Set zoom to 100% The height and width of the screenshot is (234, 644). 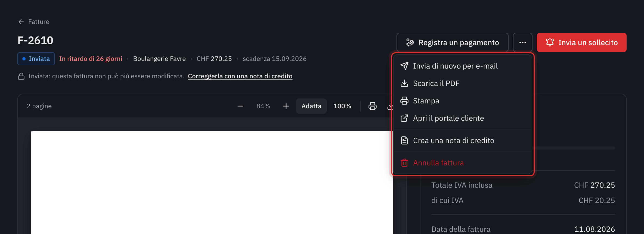342,106
